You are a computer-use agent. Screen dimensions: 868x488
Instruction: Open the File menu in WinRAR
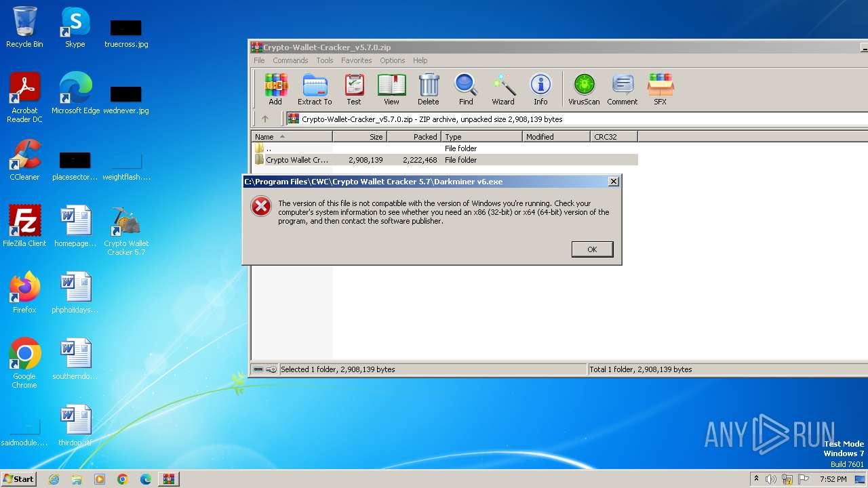(x=259, y=60)
